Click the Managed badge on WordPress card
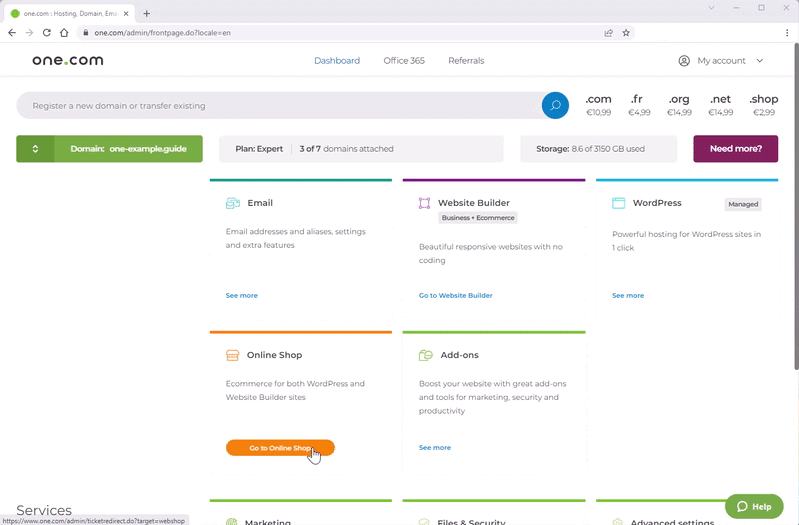This screenshot has width=799, height=525. click(743, 204)
